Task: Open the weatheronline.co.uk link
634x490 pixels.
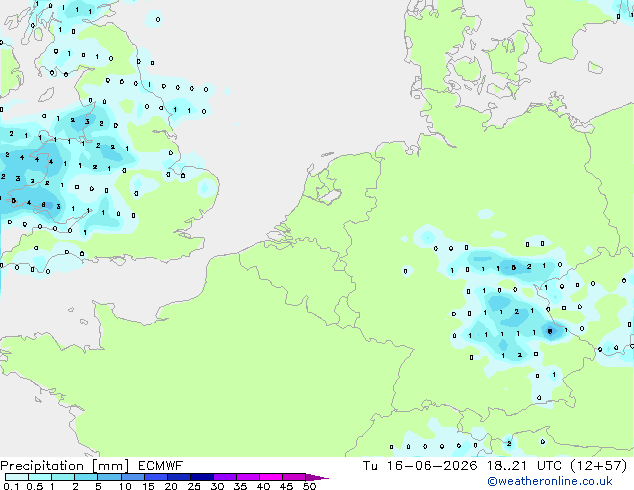Action: coord(550,482)
